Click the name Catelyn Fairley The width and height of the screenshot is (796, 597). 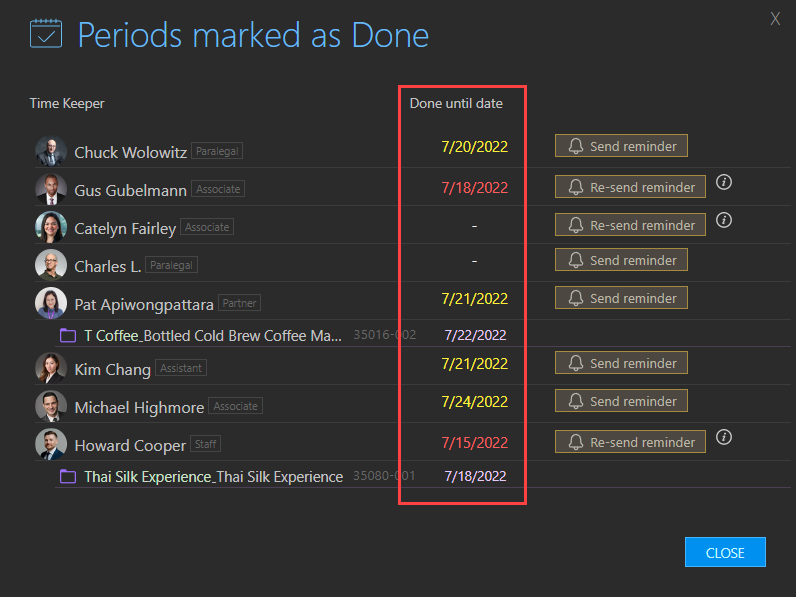pyautogui.click(x=125, y=228)
